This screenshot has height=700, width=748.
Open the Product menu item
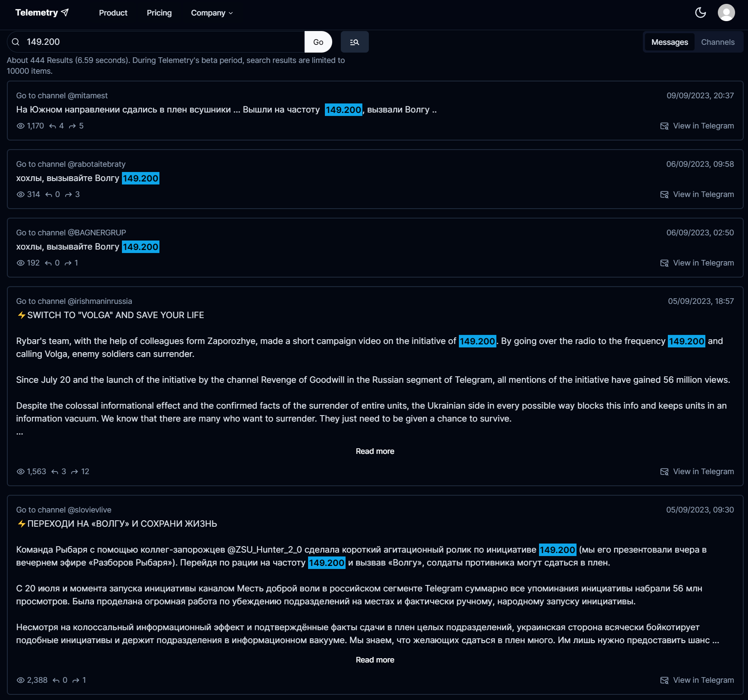point(113,12)
